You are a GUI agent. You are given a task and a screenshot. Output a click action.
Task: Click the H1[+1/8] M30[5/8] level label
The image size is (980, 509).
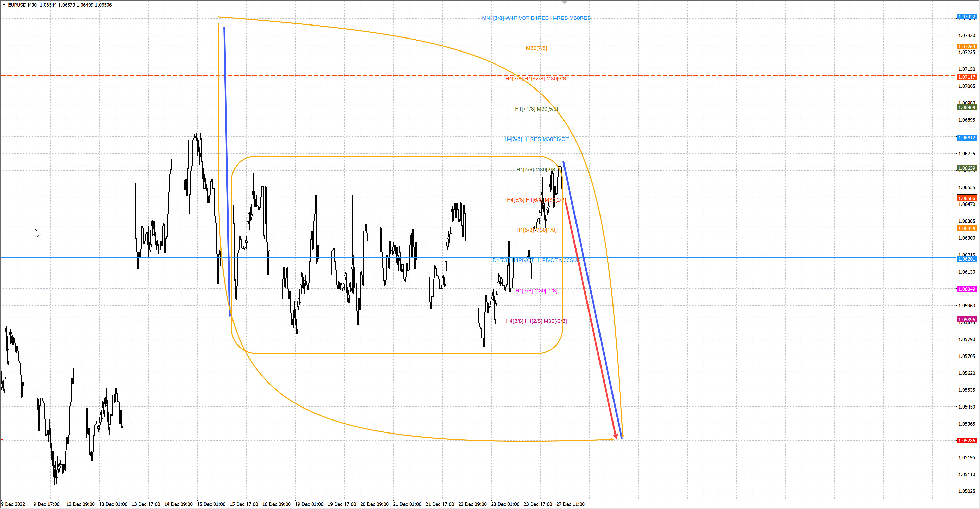pyautogui.click(x=536, y=109)
